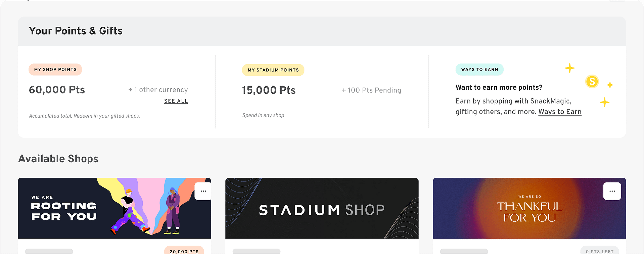644x254 pixels.
Task: Expand the + 100 Pts Pending details
Action: (x=371, y=90)
